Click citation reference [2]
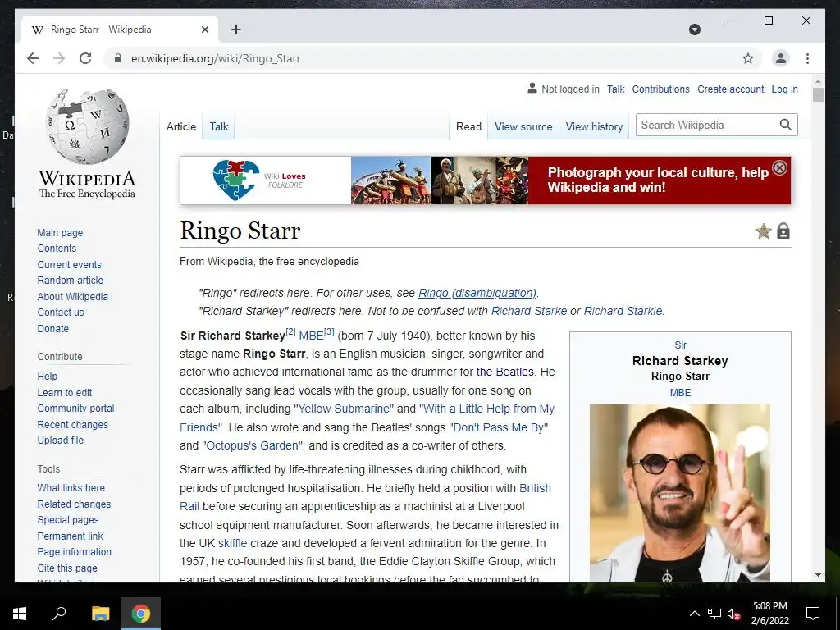840x630 pixels. tap(290, 331)
